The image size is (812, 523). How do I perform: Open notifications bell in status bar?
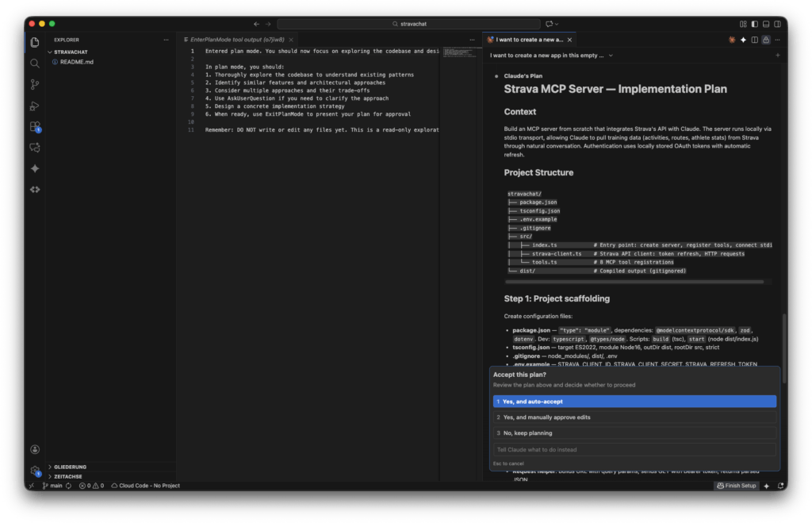(x=780, y=486)
